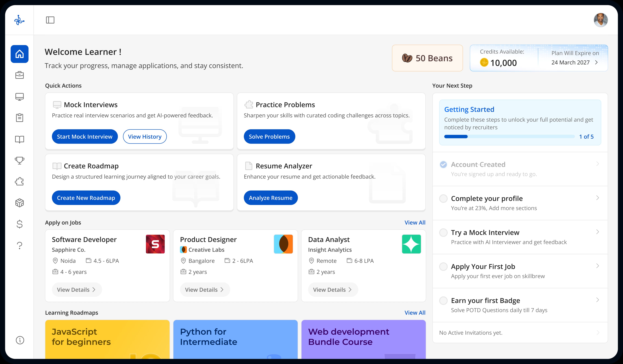Expand the Try a Mock Interview chevron
The image size is (623, 364).
(x=598, y=232)
